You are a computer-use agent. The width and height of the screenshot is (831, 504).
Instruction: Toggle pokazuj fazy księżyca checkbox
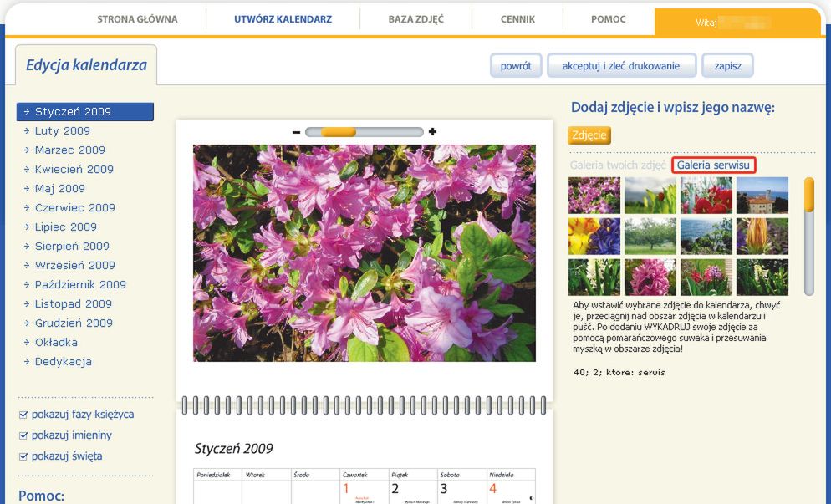[23, 415]
